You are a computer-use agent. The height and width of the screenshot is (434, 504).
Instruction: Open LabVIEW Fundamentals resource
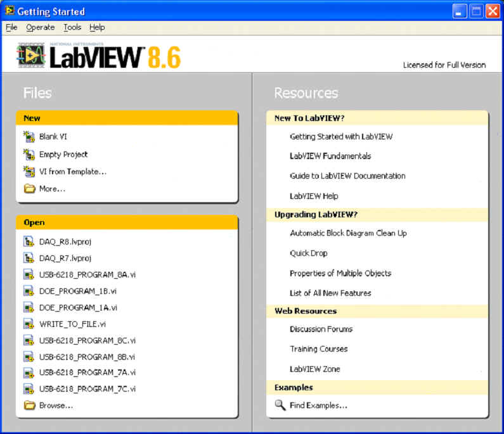[x=330, y=156]
